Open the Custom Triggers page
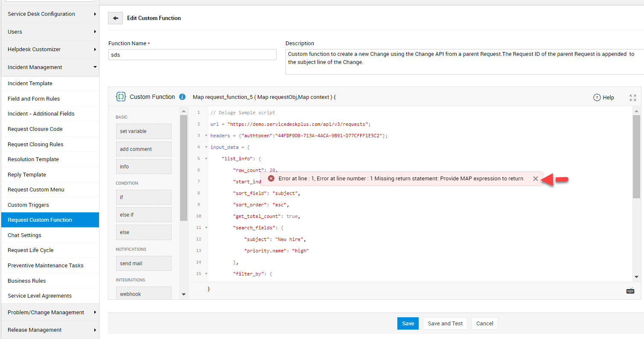 pos(28,205)
